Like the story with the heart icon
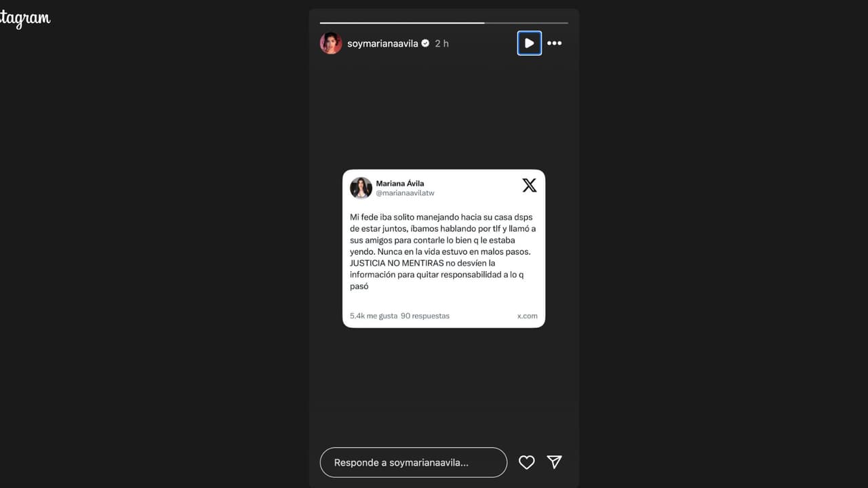 coord(527,462)
